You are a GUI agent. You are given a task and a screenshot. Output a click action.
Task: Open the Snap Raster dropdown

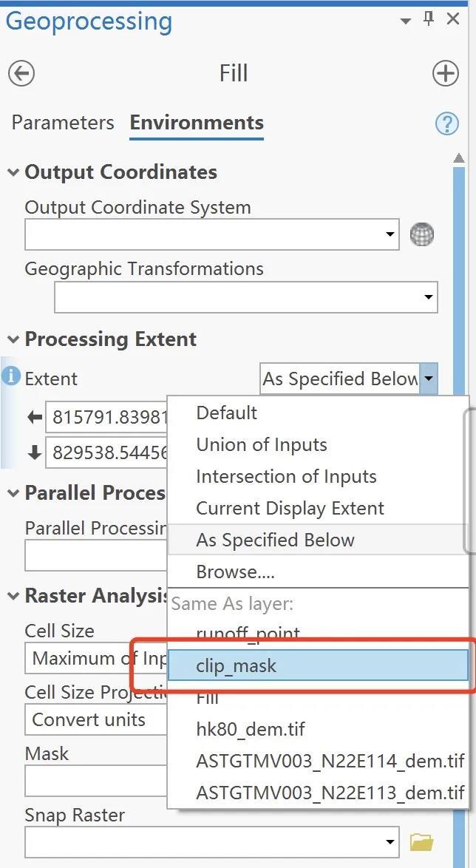(x=390, y=841)
